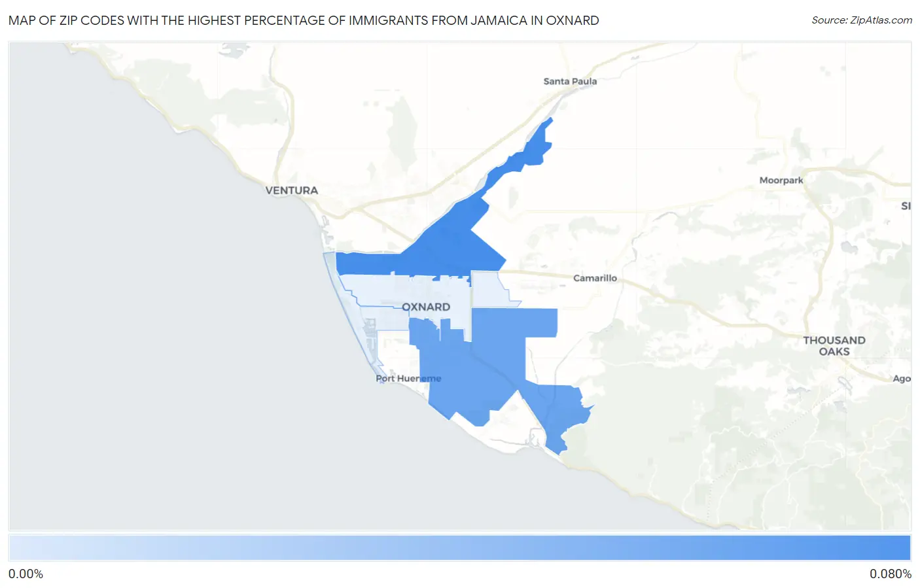
Task: Click the Source: ZipAtlas.com credit
Action: (x=862, y=20)
